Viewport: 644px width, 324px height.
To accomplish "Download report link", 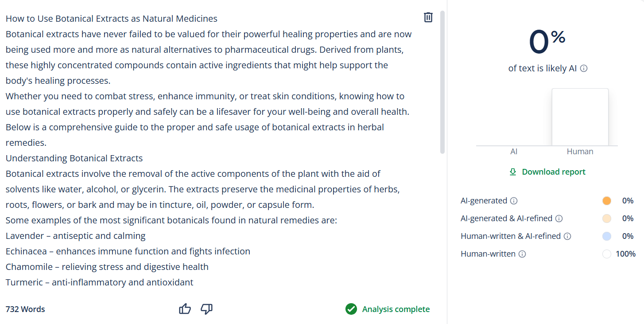I will [x=554, y=172].
